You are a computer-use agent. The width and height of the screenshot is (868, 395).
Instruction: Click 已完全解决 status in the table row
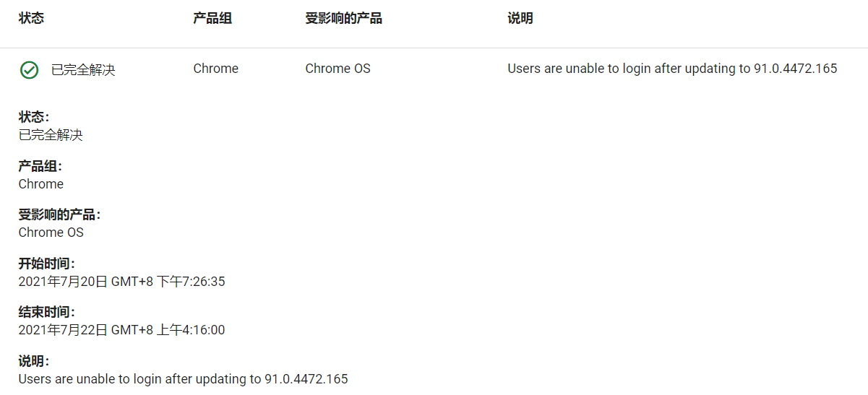point(82,70)
